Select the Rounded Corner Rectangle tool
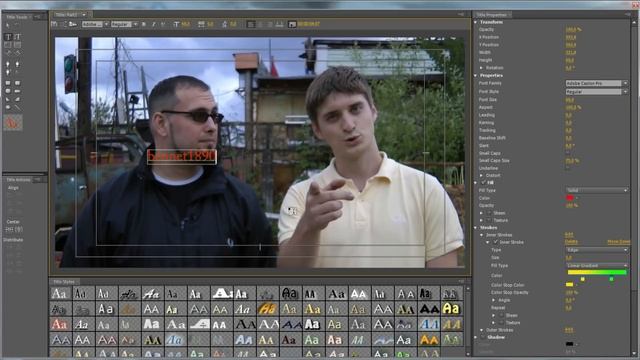Screen dimensions: 640x360 click(x=17, y=83)
